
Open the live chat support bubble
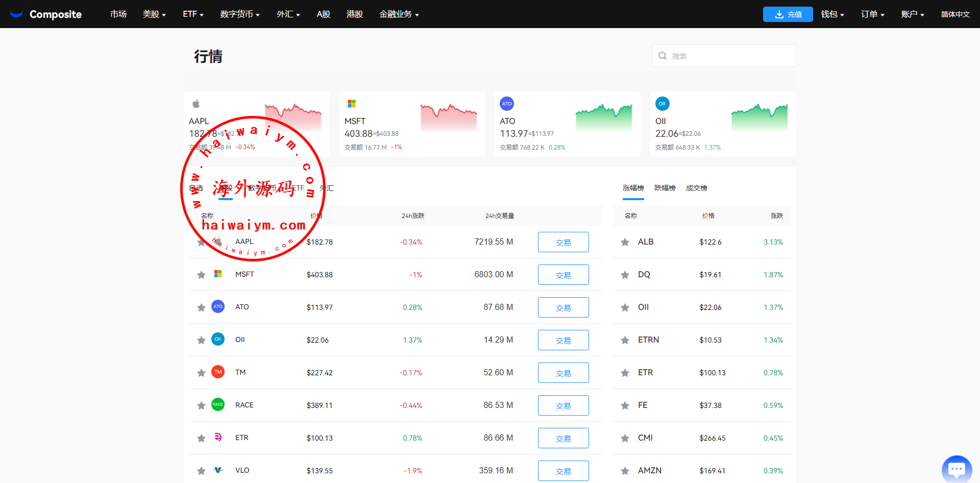tap(956, 468)
